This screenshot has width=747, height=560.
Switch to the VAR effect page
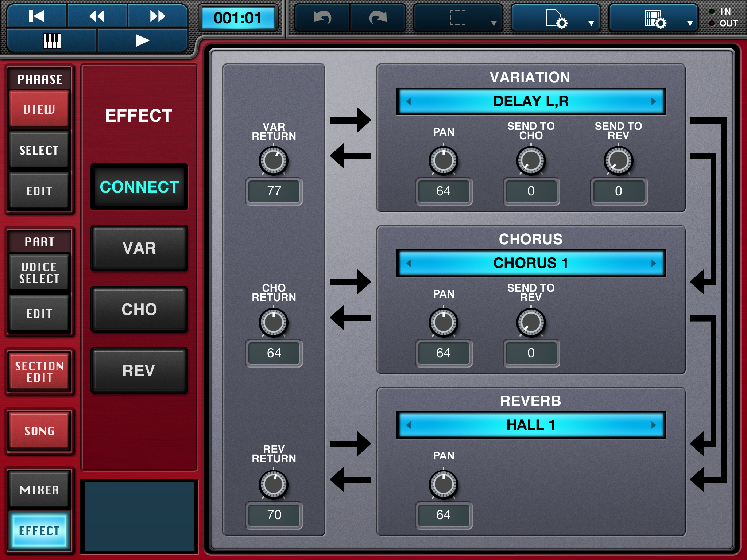coord(139,248)
